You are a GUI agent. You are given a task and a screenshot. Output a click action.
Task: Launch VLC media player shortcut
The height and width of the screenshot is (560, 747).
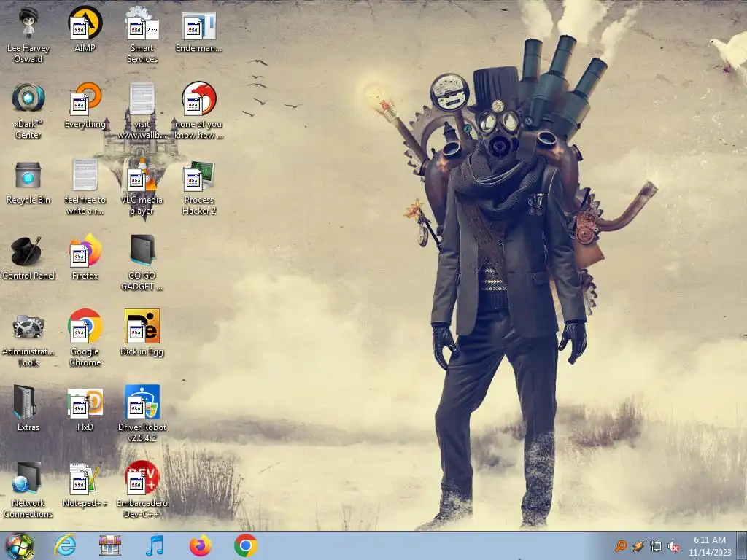[x=142, y=186]
